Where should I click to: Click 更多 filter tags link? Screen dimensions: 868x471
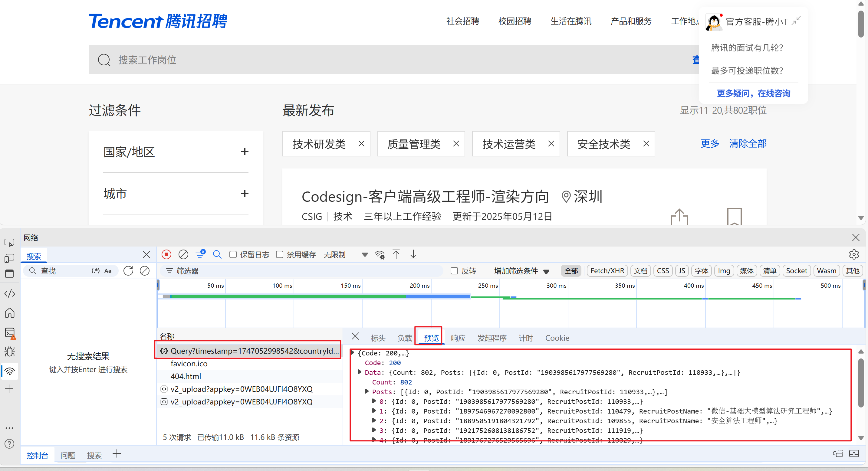pos(710,143)
